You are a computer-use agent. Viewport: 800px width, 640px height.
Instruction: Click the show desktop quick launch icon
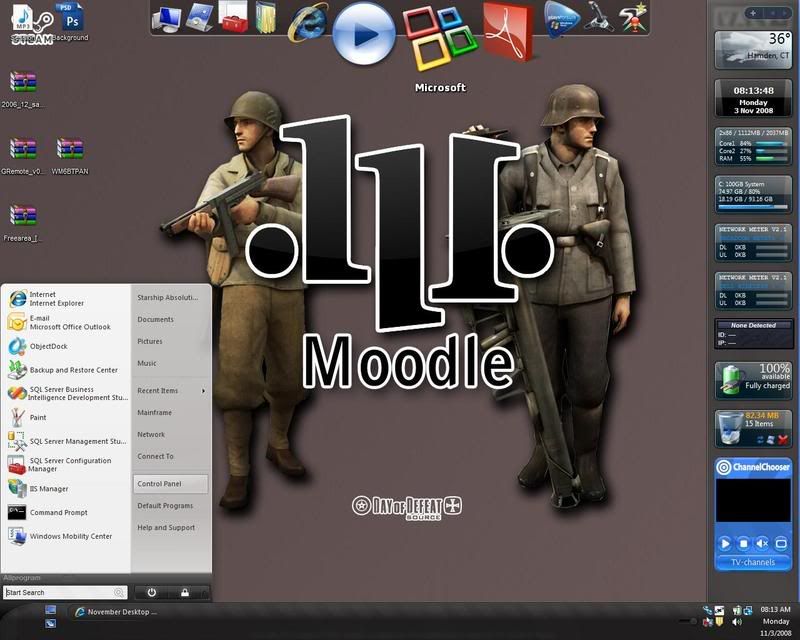click(x=50, y=610)
